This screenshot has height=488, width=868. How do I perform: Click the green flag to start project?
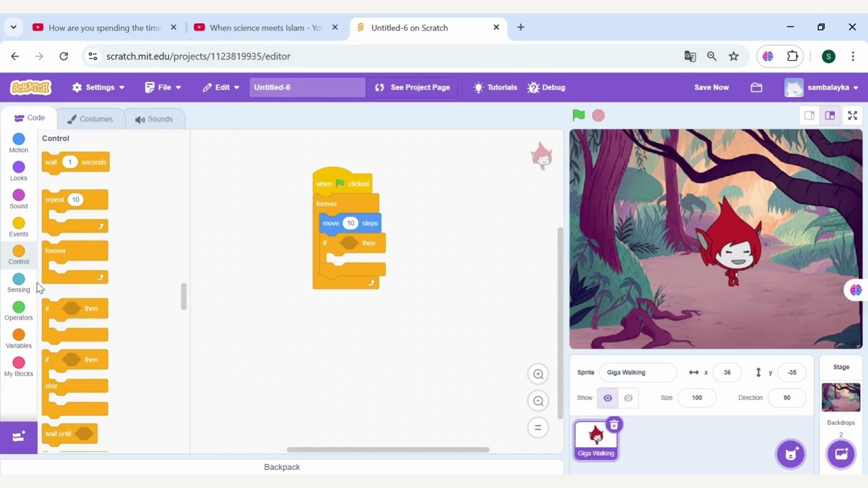tap(578, 115)
